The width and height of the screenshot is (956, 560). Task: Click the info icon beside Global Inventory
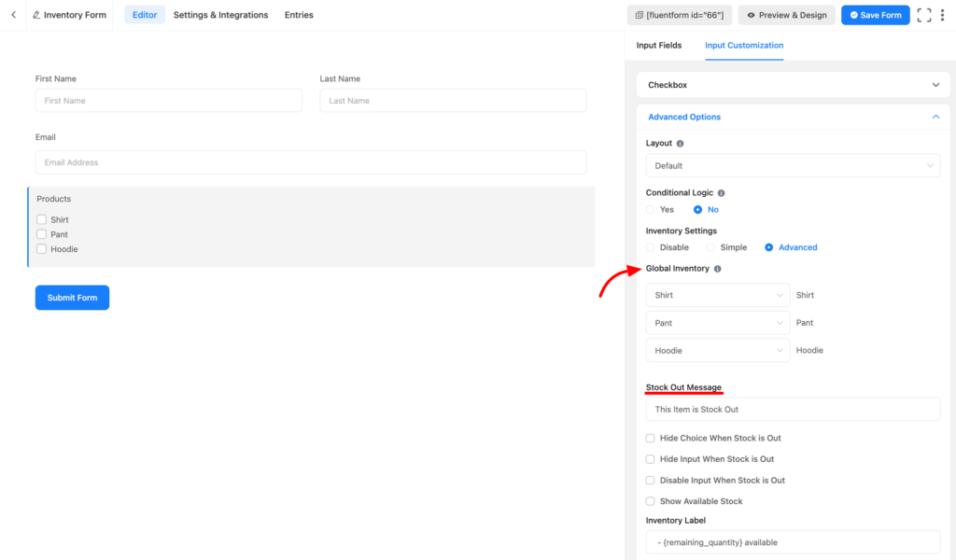[x=716, y=269]
